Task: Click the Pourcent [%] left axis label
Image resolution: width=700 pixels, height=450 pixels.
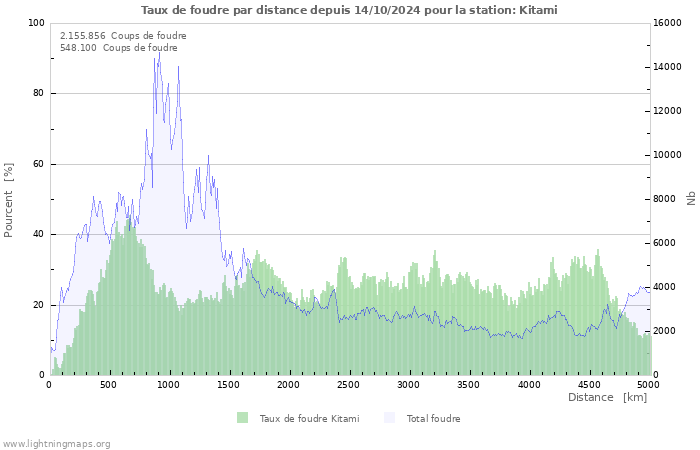Action: click(9, 199)
